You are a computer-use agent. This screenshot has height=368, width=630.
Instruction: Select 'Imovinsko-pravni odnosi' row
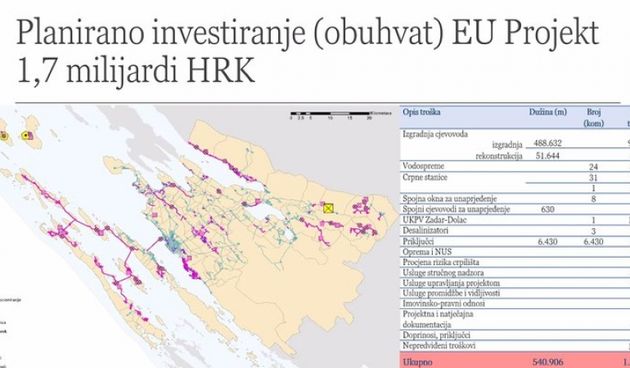[444, 304]
